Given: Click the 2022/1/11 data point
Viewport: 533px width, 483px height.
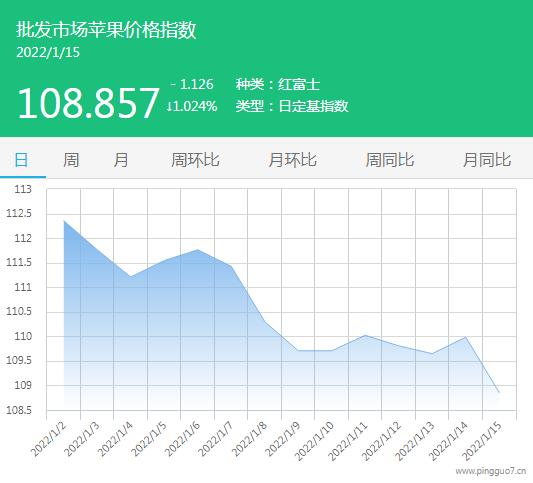Looking at the screenshot, I should point(365,335).
